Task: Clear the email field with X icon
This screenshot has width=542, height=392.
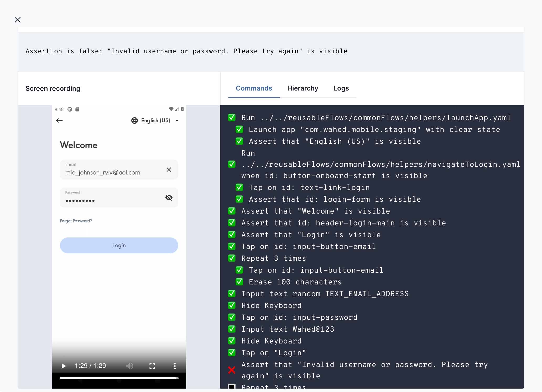Action: (x=169, y=170)
